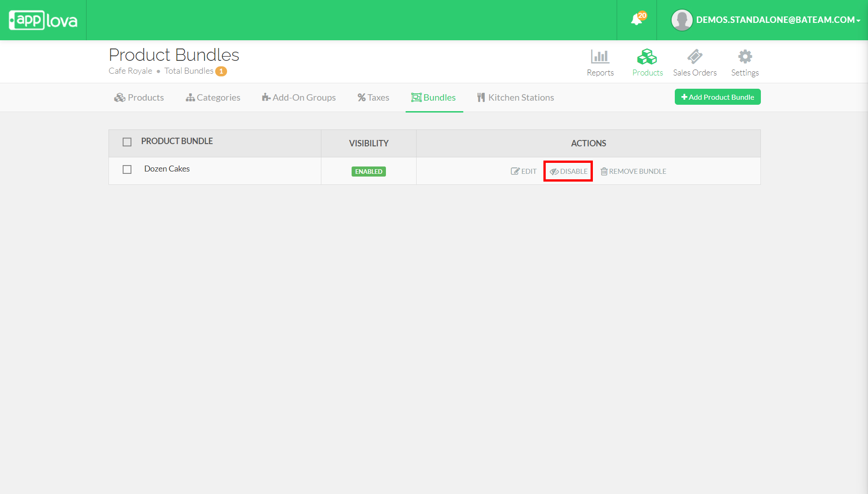Click the Applova logo
This screenshot has height=494, width=868.
pos(43,20)
